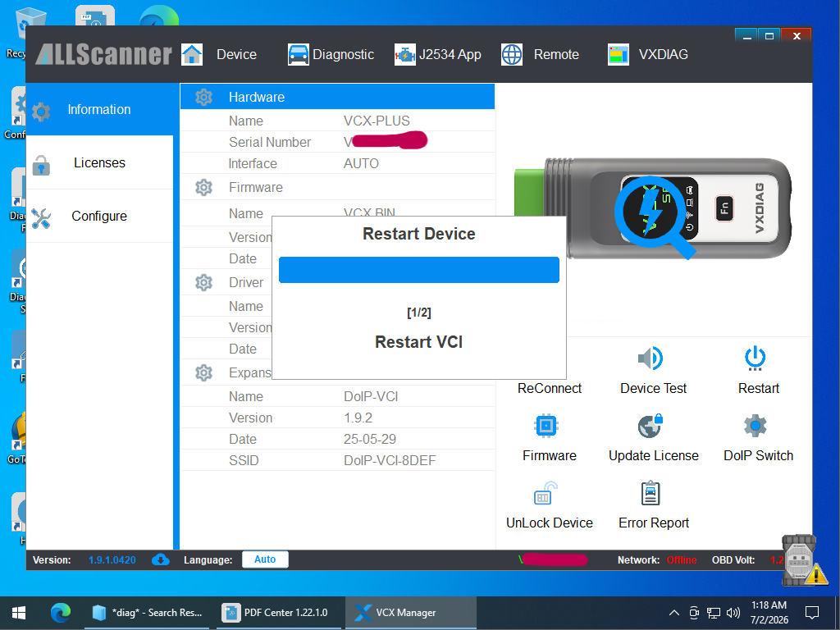Click the Information gear icon in sidebar

41,112
